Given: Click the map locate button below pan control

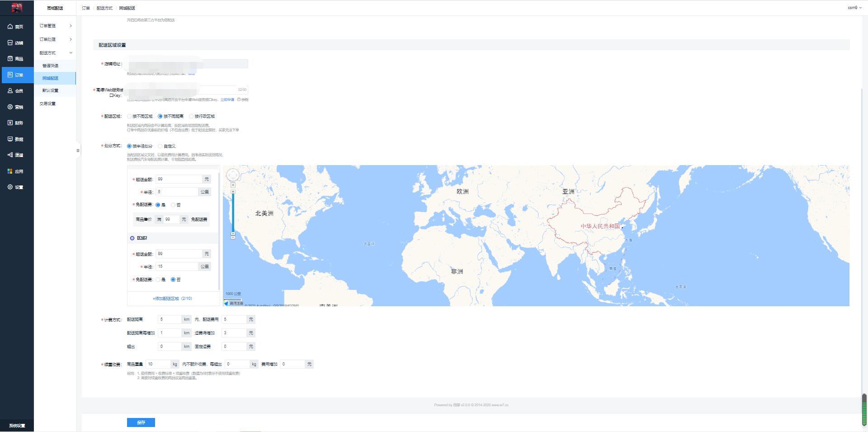Looking at the screenshot, I should 233,185.
